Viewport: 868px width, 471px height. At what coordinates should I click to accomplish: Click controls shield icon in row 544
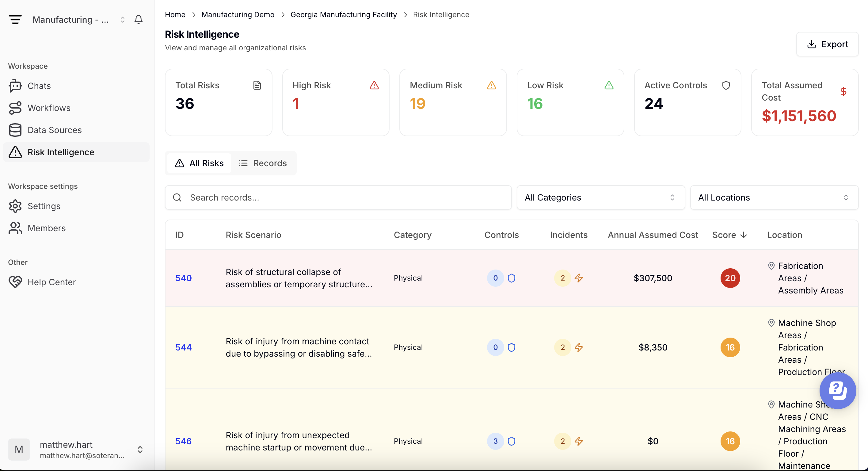click(512, 348)
